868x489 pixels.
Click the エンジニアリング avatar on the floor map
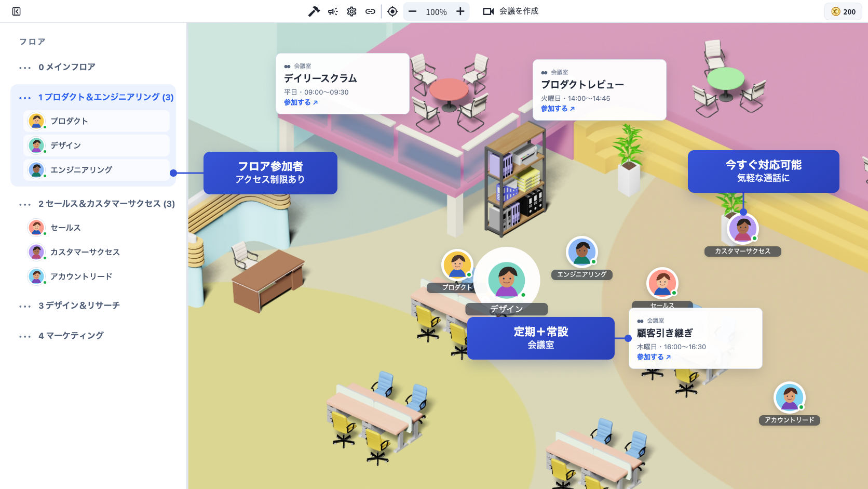click(582, 252)
